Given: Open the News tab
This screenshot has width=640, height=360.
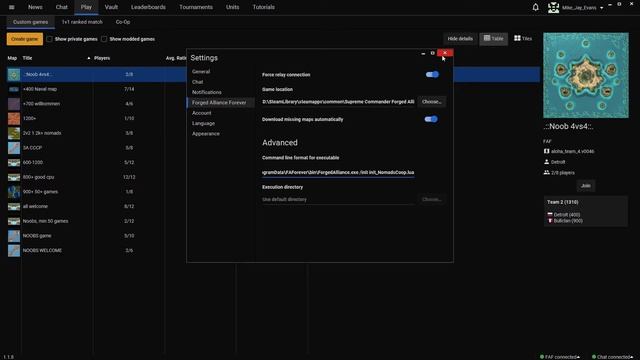Looking at the screenshot, I should (x=35, y=7).
